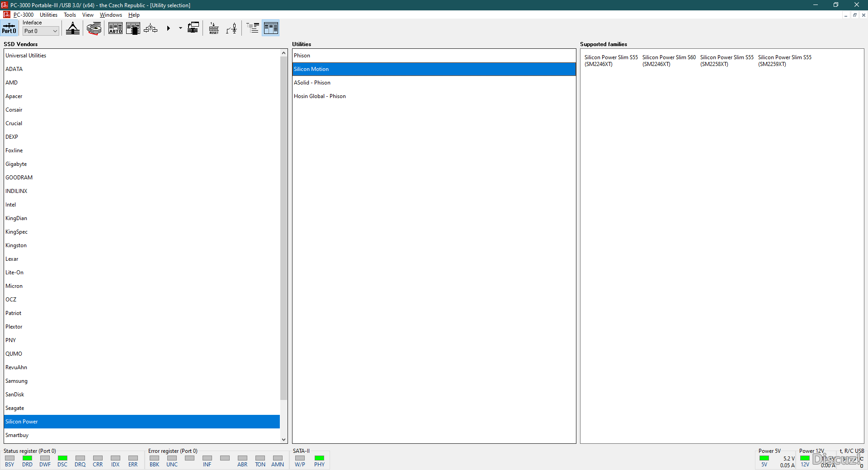Select Plextor vendor
This screenshot has width=868, height=470.
click(142, 327)
